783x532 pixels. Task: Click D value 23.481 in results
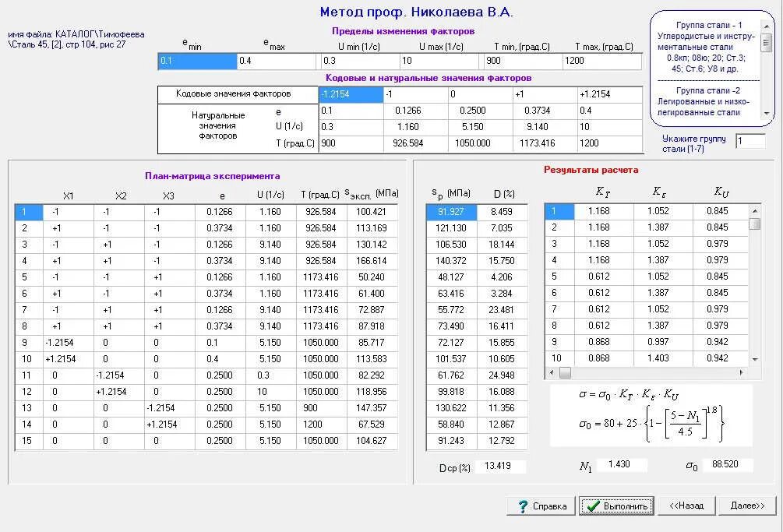click(502, 310)
